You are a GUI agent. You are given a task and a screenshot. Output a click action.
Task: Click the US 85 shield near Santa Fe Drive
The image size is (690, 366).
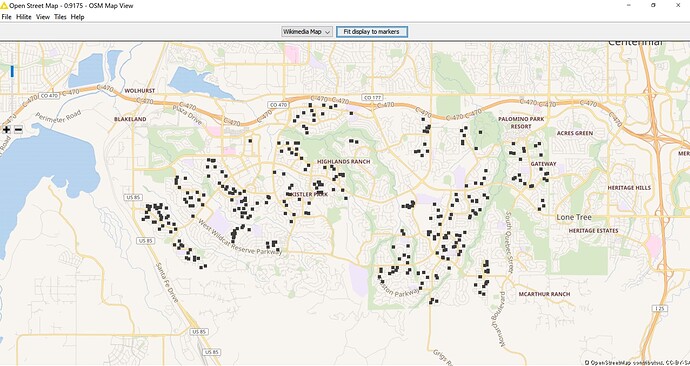tap(145, 241)
